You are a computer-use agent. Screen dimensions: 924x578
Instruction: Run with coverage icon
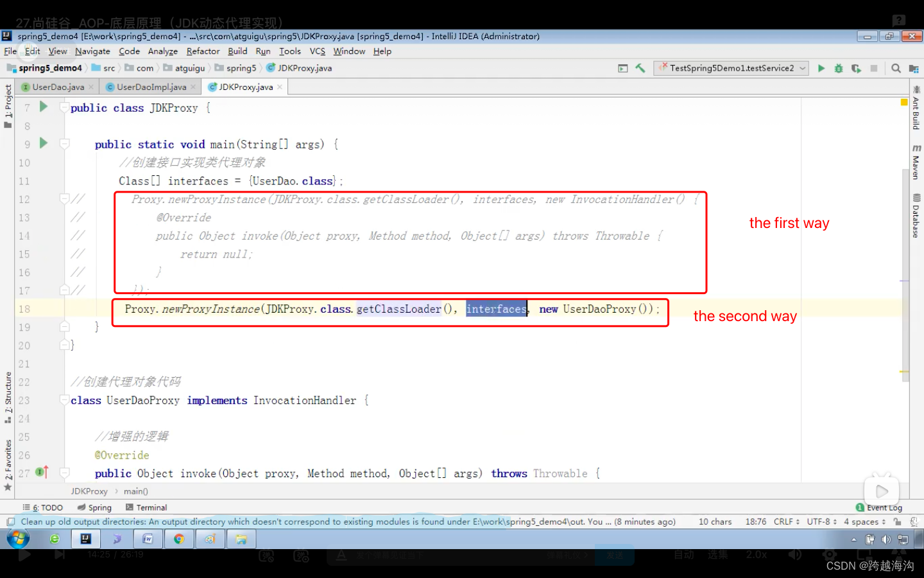click(856, 68)
